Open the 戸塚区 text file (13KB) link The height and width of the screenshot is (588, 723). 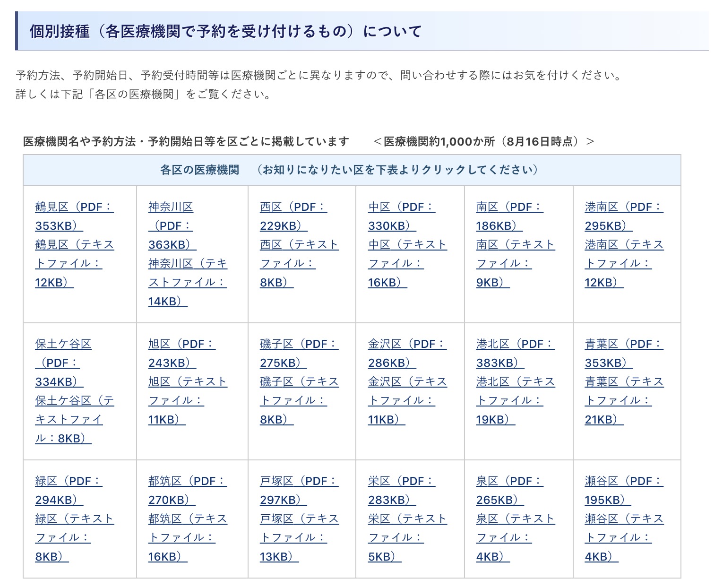point(299,538)
